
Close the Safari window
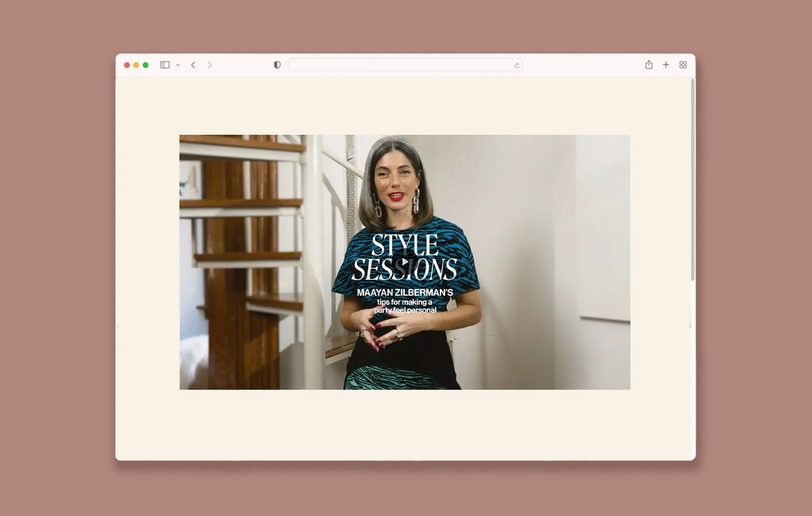point(127,65)
